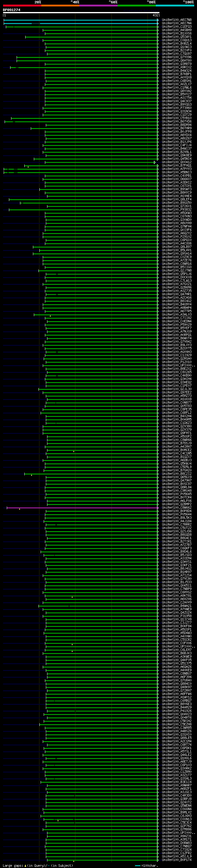
Task: Select the UniRef100_A3M1T1 label
Action: (x=177, y=839)
